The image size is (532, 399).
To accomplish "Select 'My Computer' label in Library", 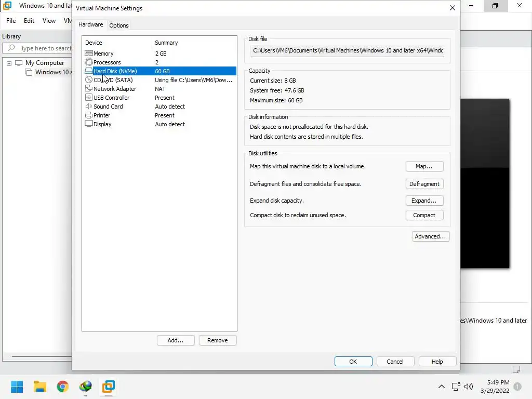I will click(45, 63).
